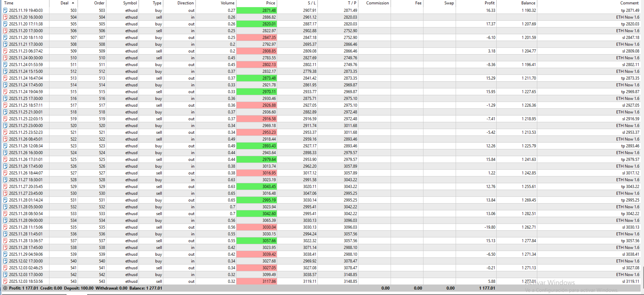
Task: Click the profit value 17.37
Action: tap(491, 24)
